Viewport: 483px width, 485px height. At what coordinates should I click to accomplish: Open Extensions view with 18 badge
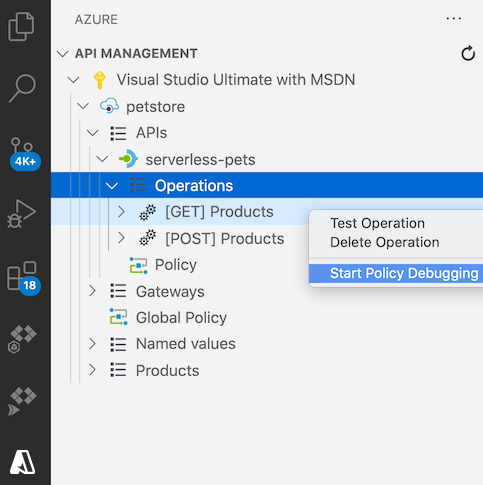tap(23, 279)
